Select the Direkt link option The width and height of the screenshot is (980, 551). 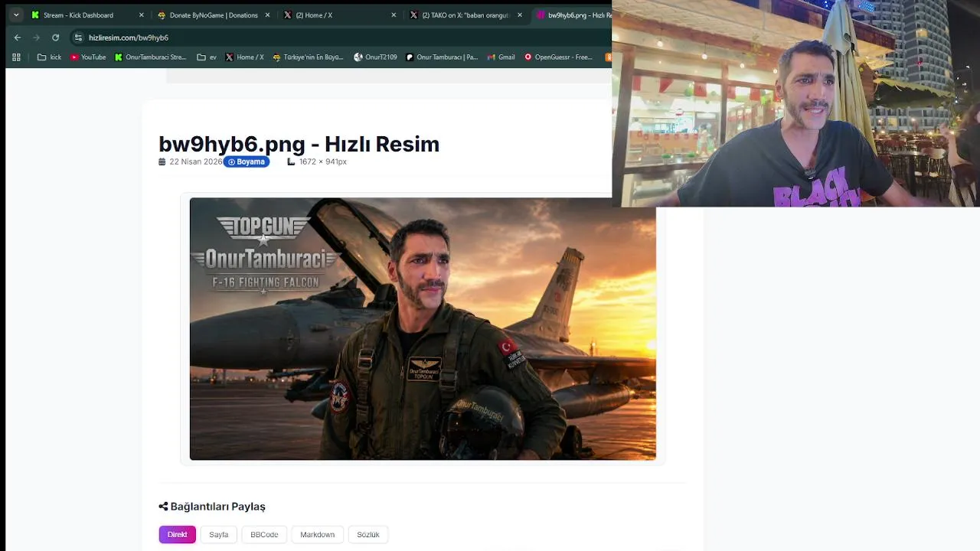tap(178, 535)
